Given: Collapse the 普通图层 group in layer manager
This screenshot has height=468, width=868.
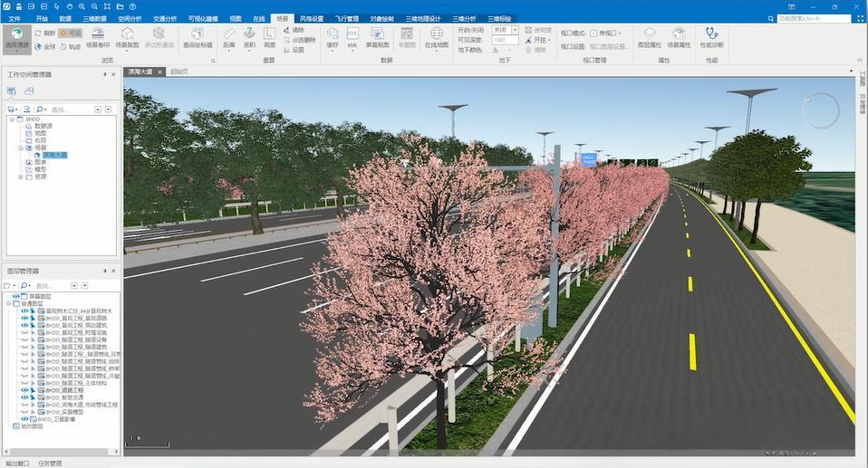Looking at the screenshot, I should 8,303.
